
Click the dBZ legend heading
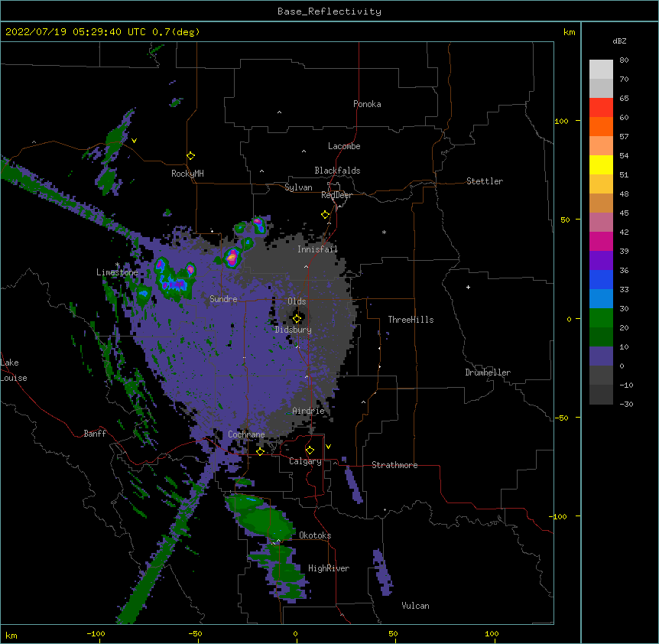pyautogui.click(x=619, y=41)
